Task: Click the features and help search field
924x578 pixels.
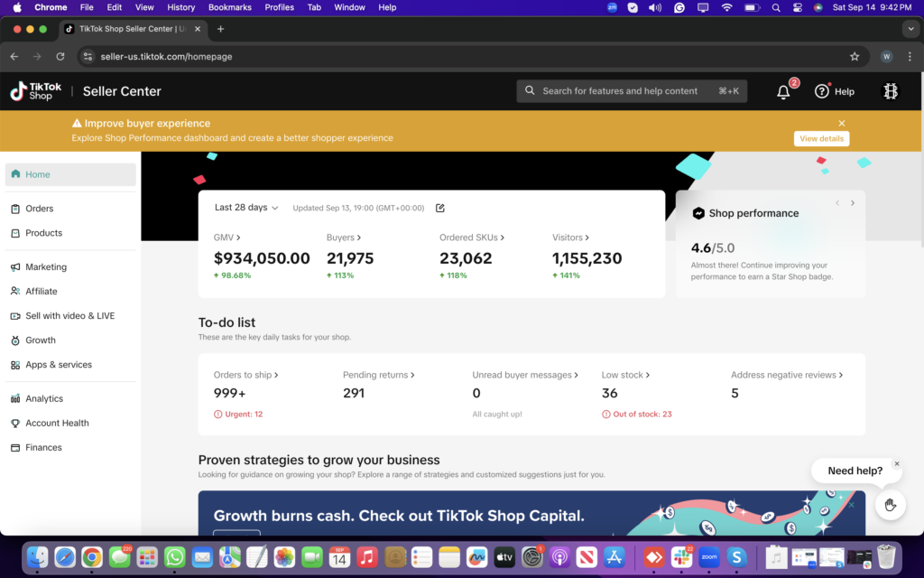Action: 631,91
